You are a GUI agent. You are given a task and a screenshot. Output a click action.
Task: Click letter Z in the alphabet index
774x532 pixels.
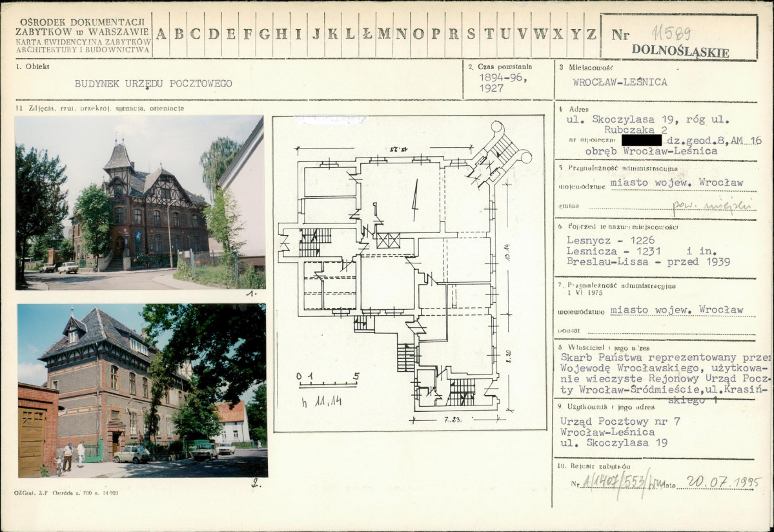(x=591, y=34)
